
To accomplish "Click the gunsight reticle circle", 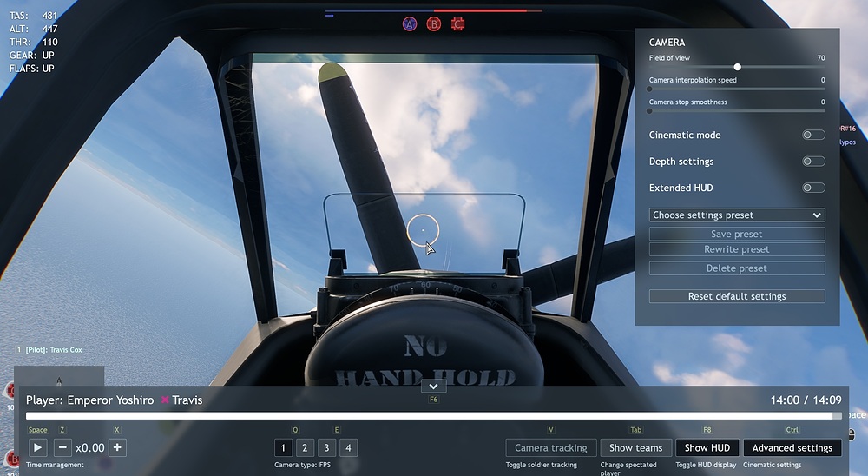I will point(423,230).
